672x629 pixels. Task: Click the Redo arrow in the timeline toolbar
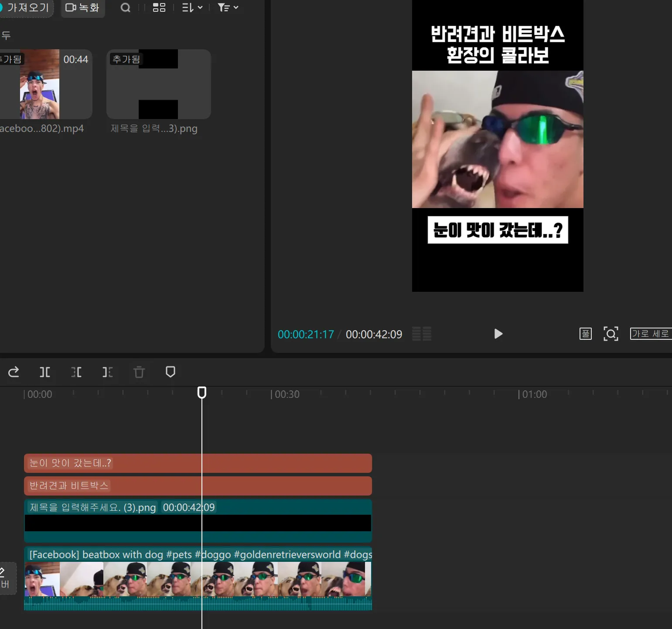[x=14, y=372]
